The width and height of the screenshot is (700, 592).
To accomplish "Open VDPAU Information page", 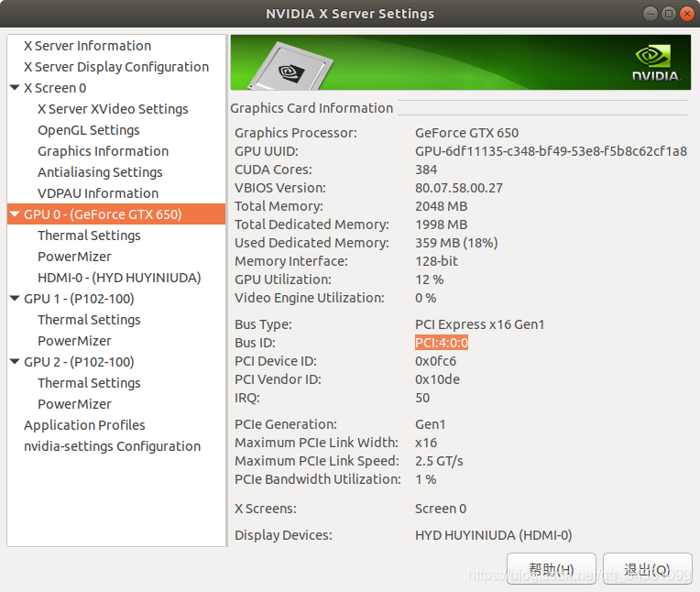I will (x=98, y=192).
